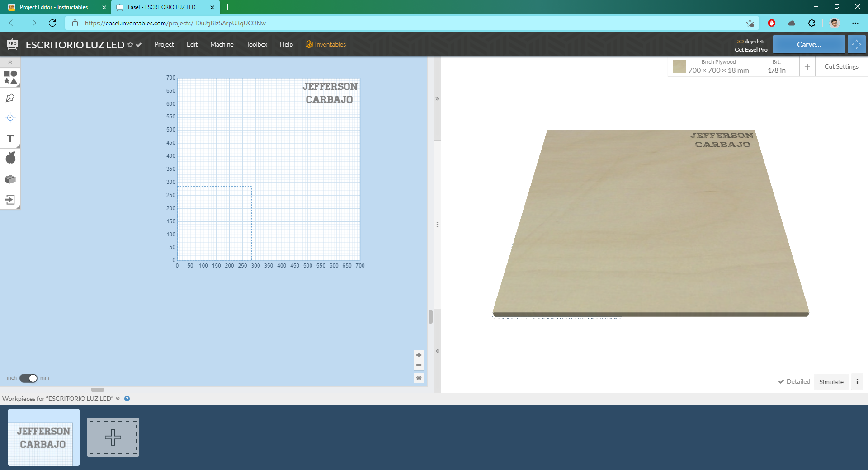Select the JEFFERSON CARBAJO workpiece thumbnail
868x470 pixels.
44,437
